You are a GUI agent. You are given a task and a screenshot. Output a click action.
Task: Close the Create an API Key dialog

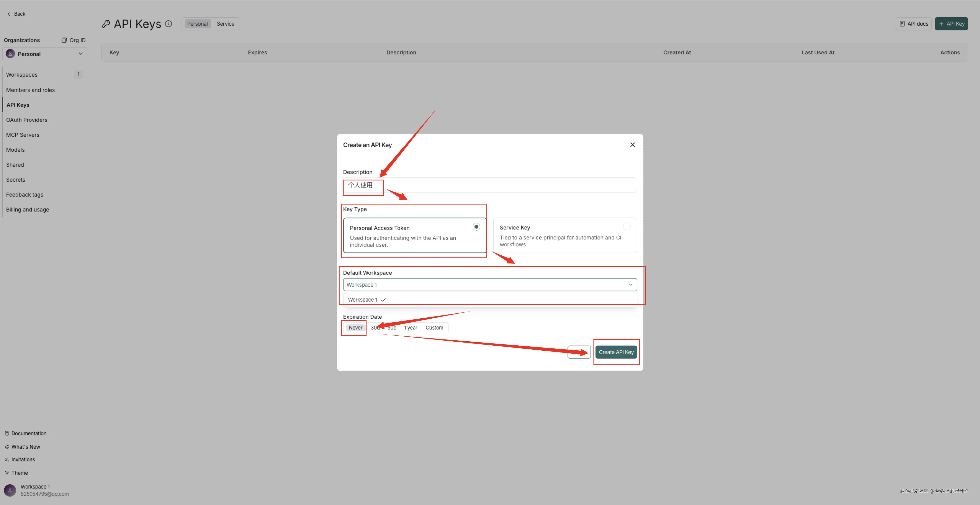(632, 145)
